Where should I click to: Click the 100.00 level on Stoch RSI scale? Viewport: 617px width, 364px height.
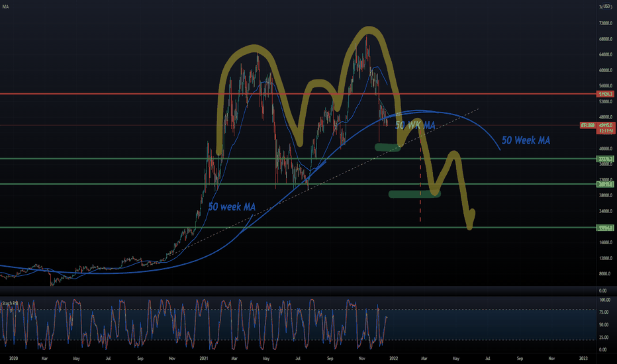pyautogui.click(x=605, y=300)
